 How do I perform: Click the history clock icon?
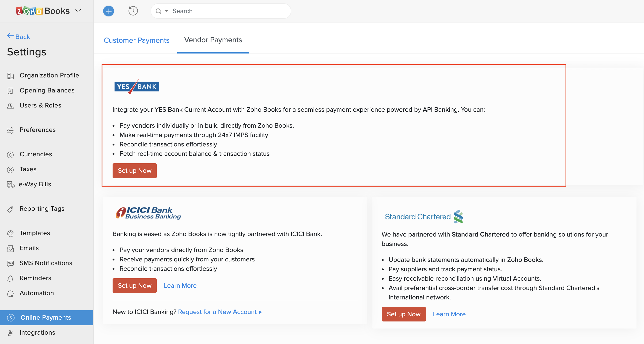point(133,11)
